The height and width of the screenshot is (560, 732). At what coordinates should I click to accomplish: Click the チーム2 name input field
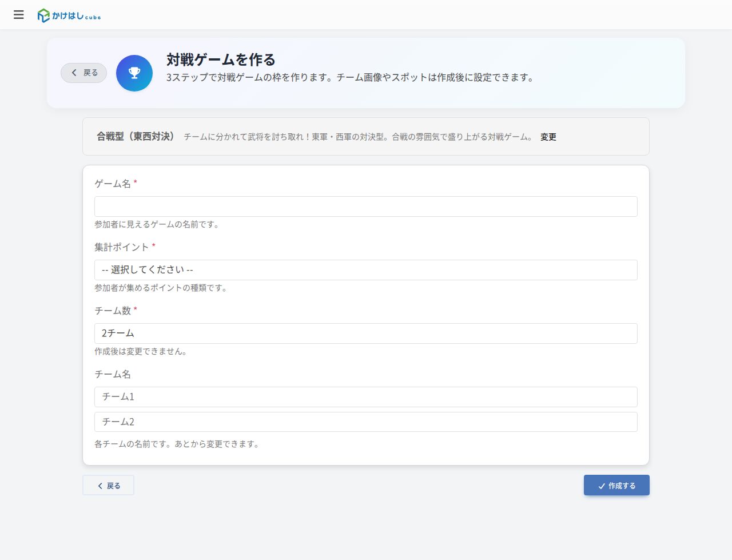(x=366, y=422)
